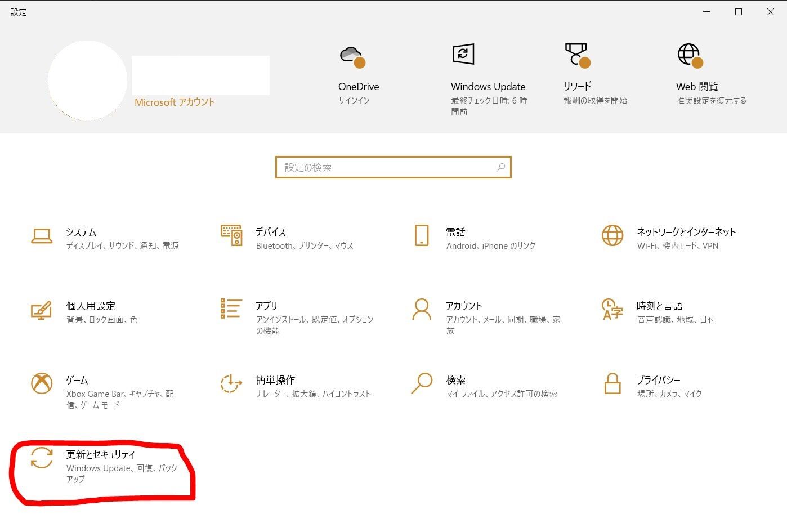Open the Microsoft アカウント link
787x532 pixels.
pos(175,102)
